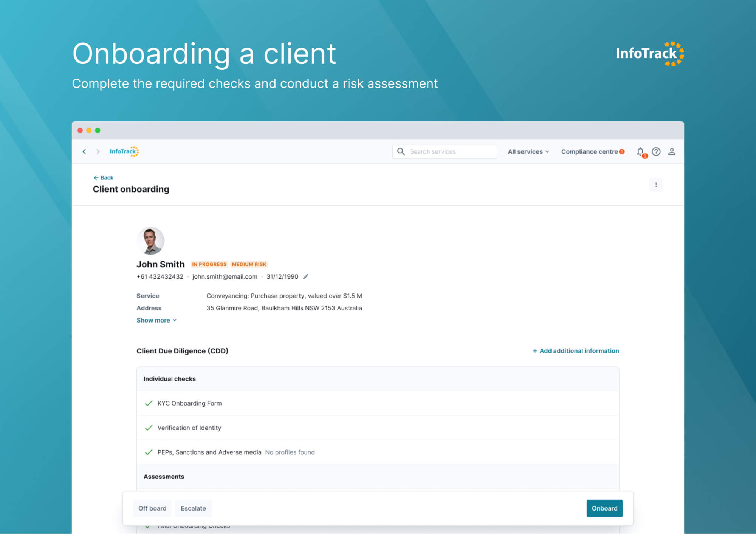
Task: Focus the Search services input field
Action: click(445, 151)
